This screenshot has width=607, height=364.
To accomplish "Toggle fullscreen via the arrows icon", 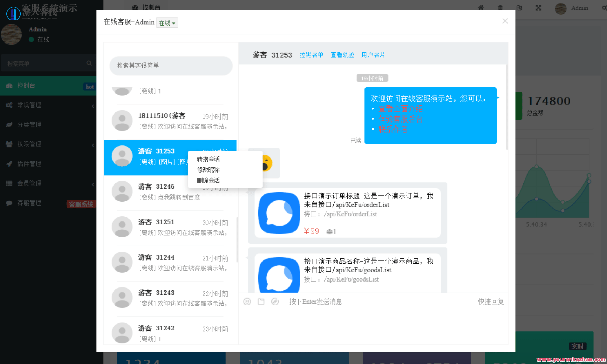I will 538,8.
